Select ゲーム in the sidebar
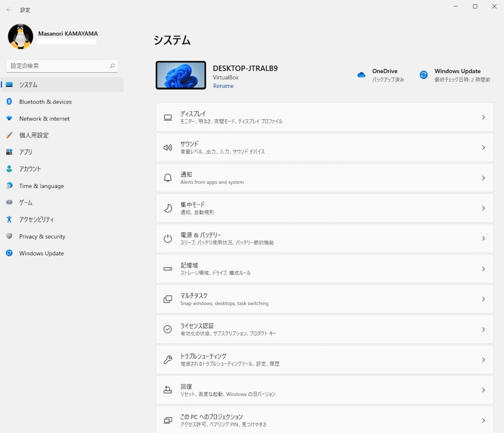 62,202
